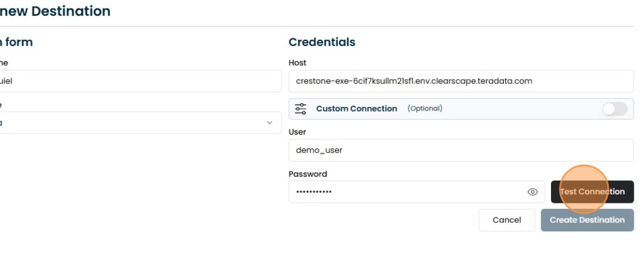Image resolution: width=644 pixels, height=265 pixels.
Task: Click the (Optional) text beside Custom Connection
Action: (x=425, y=109)
